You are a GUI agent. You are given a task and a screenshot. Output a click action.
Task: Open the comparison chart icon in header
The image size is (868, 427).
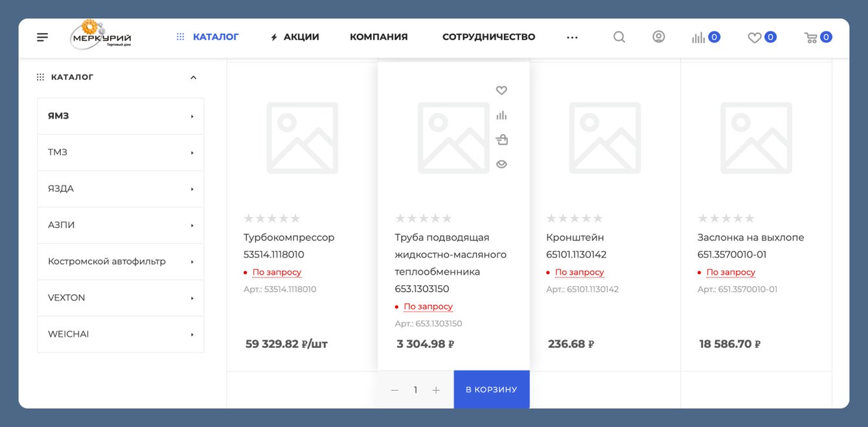coord(698,38)
